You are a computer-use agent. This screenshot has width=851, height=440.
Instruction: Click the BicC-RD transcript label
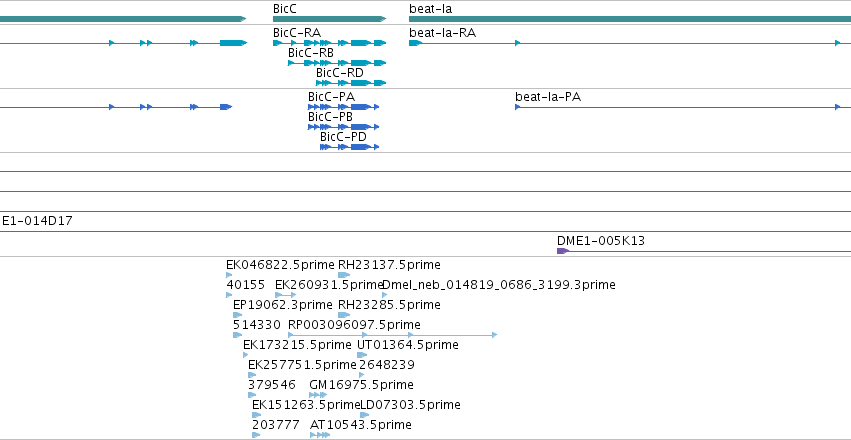coord(340,73)
